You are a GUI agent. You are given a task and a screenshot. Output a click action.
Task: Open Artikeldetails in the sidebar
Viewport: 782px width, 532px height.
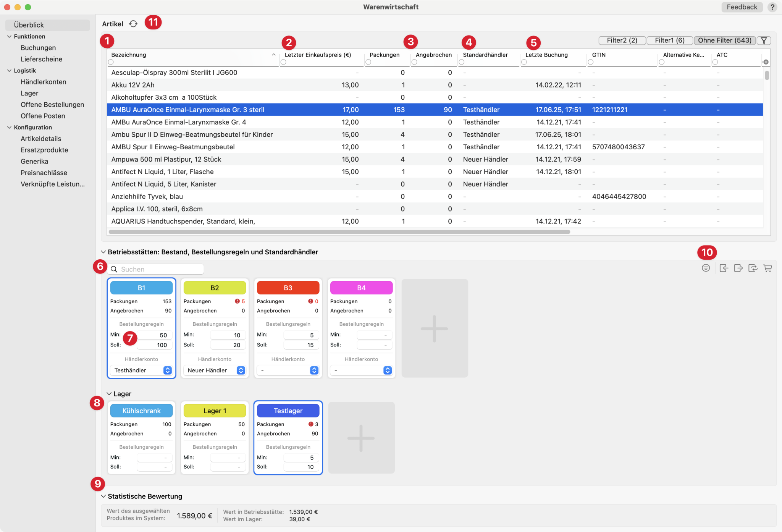[41, 139]
